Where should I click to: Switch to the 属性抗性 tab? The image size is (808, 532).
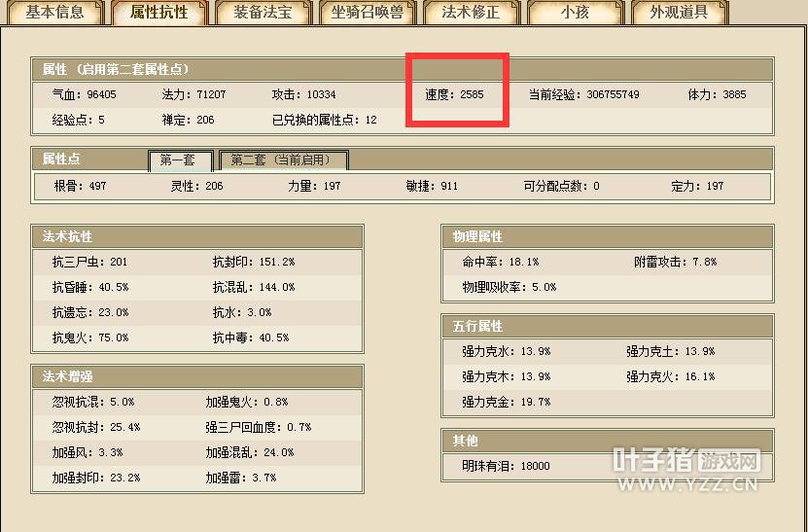click(x=158, y=13)
